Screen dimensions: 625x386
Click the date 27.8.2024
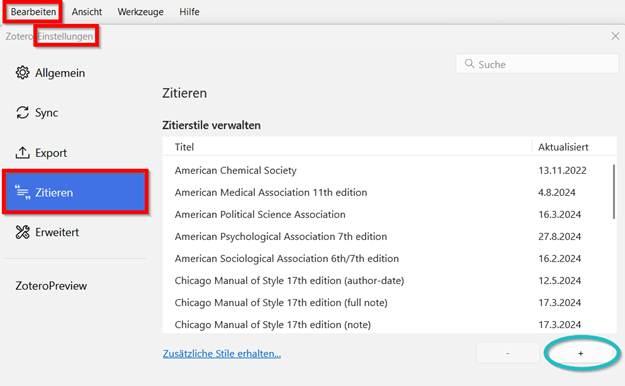coord(560,236)
